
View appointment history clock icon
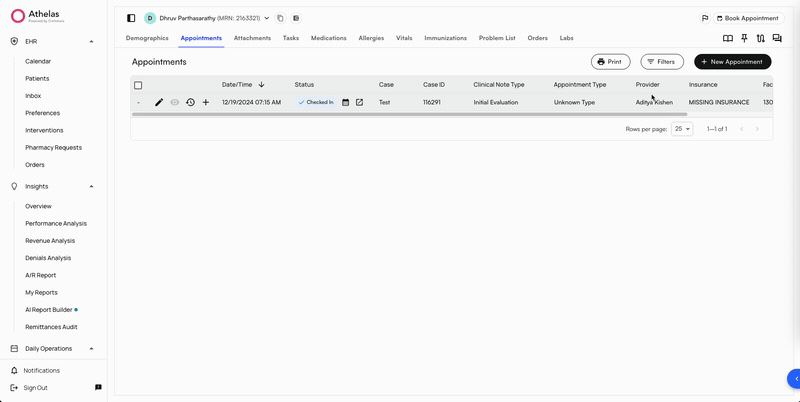(190, 103)
